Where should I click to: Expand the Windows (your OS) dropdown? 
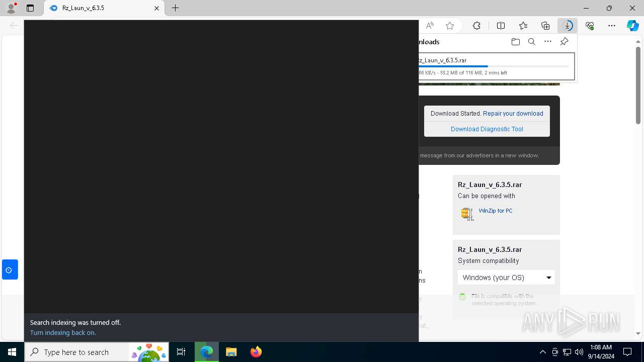(x=506, y=278)
